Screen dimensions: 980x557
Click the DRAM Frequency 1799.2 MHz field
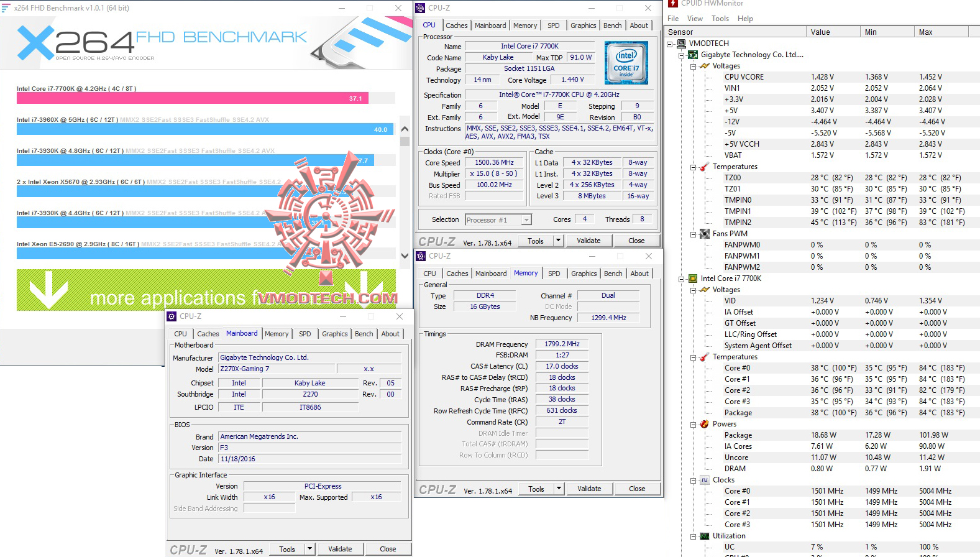[562, 344]
